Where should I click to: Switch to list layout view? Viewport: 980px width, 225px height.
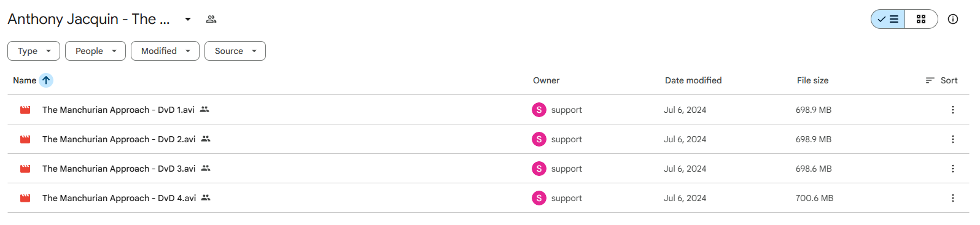point(888,19)
